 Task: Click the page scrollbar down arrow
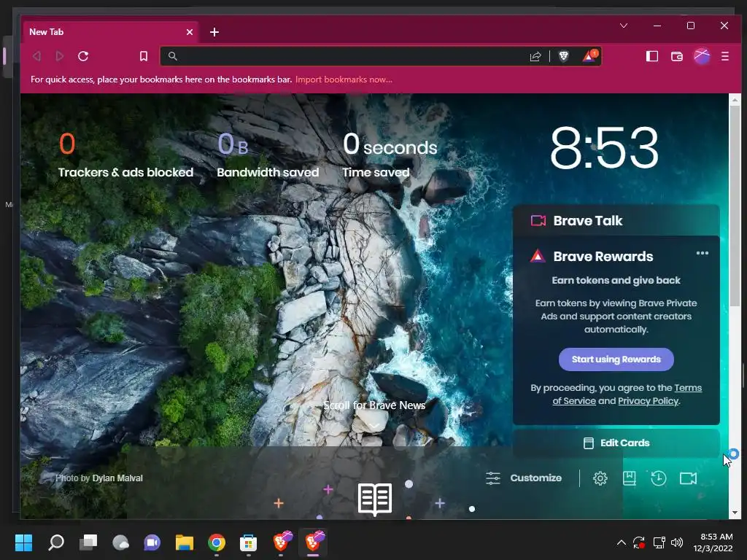[735, 513]
